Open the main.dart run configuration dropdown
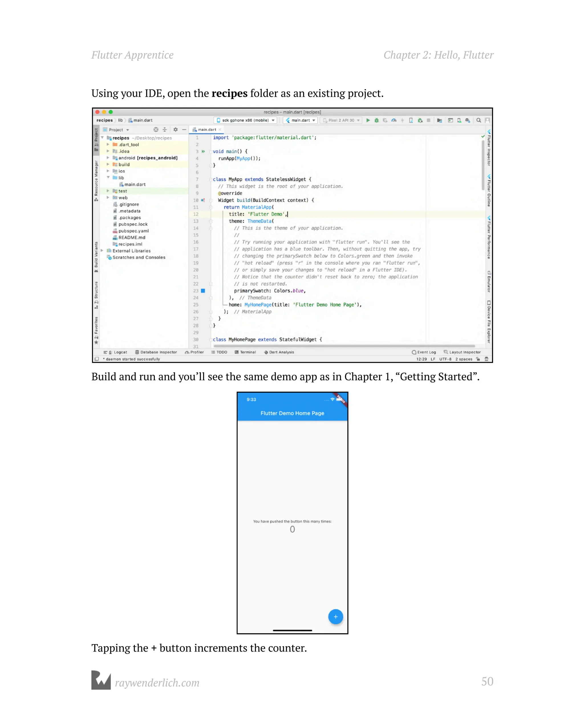 click(300, 120)
